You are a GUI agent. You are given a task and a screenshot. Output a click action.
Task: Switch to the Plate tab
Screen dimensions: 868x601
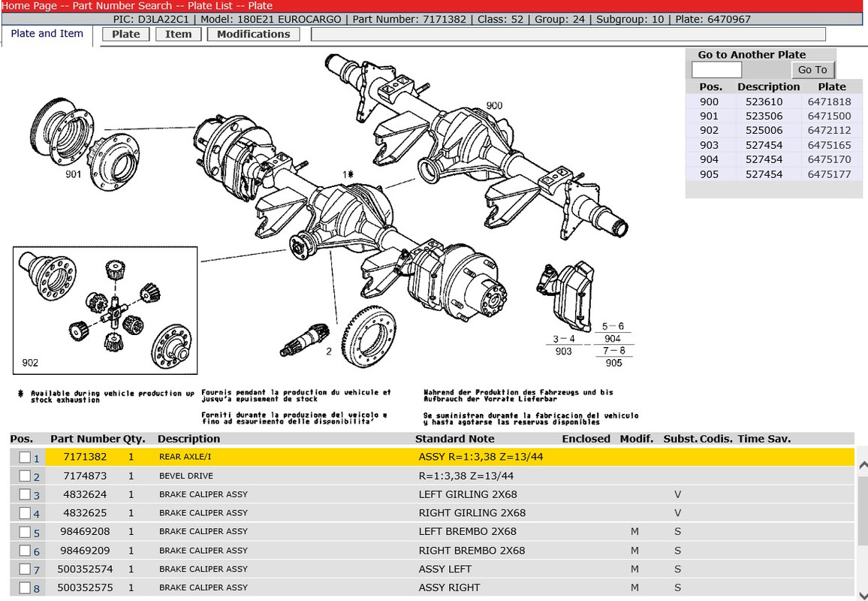(x=125, y=34)
